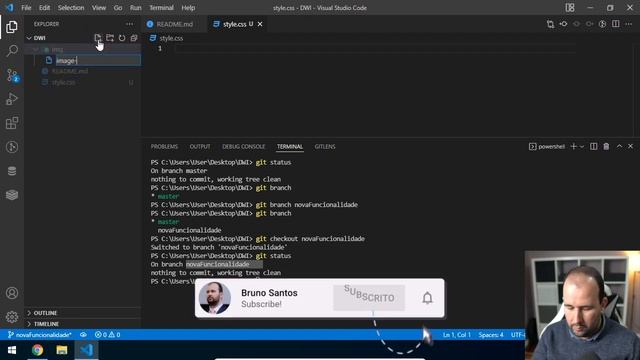The width and height of the screenshot is (640, 360).
Task: Customize layout from the title bar icon
Action: click(570, 8)
